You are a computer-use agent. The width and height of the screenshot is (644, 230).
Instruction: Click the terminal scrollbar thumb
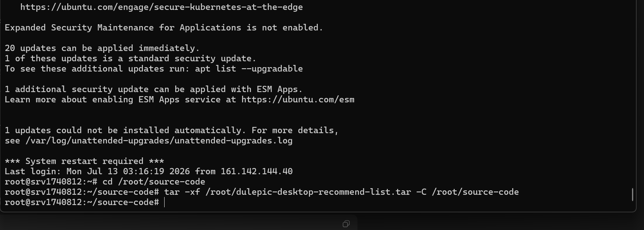(x=633, y=194)
